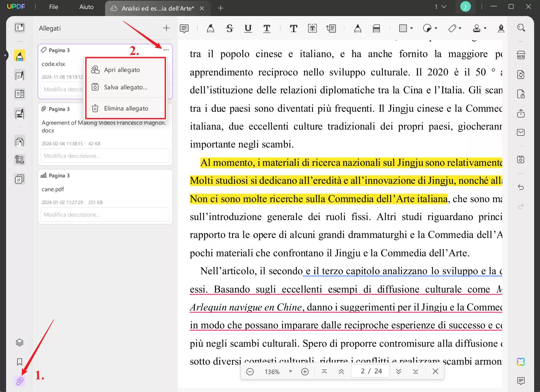Open the bookmarks panel icon
Screen dimensions: 540x392
point(20,362)
